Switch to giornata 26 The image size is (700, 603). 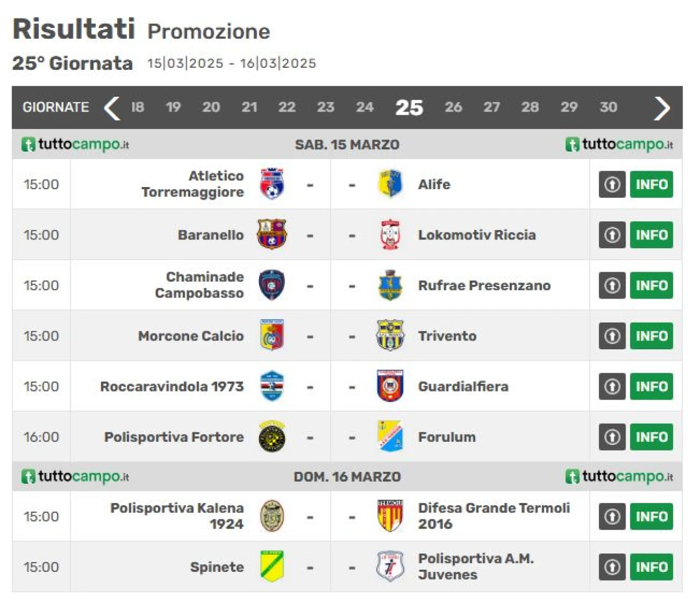453,107
